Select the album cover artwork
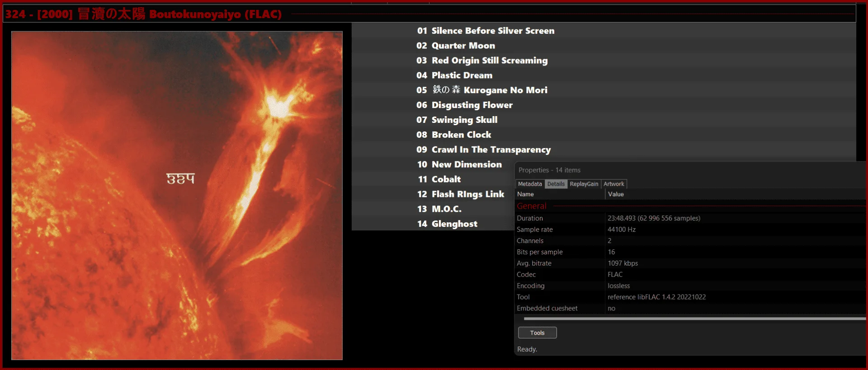The width and height of the screenshot is (868, 370). pyautogui.click(x=177, y=196)
